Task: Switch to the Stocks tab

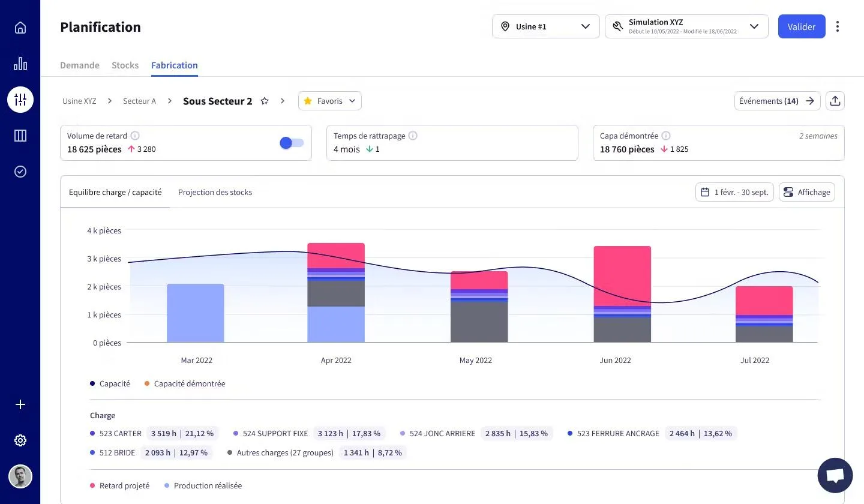Action: [x=125, y=65]
